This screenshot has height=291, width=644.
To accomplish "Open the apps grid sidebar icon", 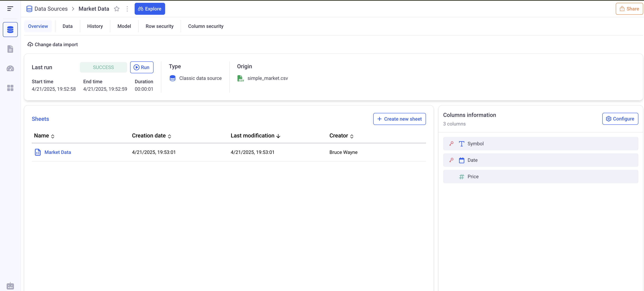I will (10, 88).
